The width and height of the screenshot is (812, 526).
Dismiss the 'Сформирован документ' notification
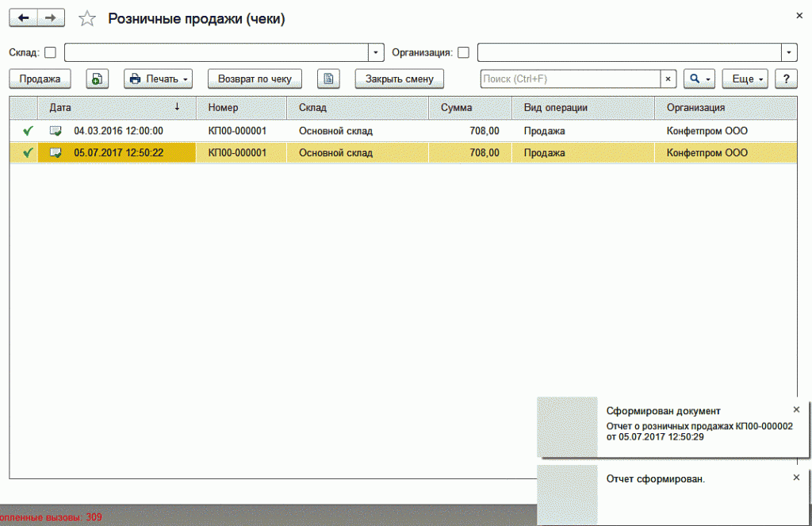pyautogui.click(x=796, y=409)
